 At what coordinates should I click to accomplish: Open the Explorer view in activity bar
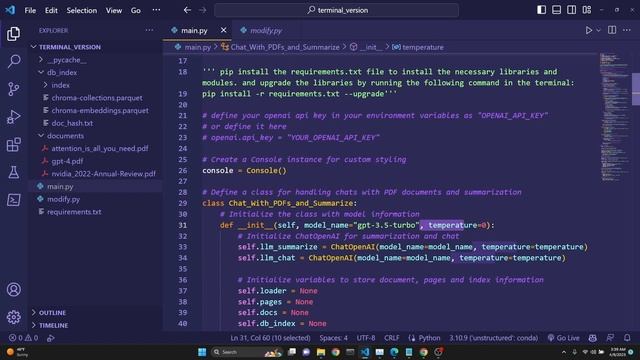pyautogui.click(x=13, y=33)
